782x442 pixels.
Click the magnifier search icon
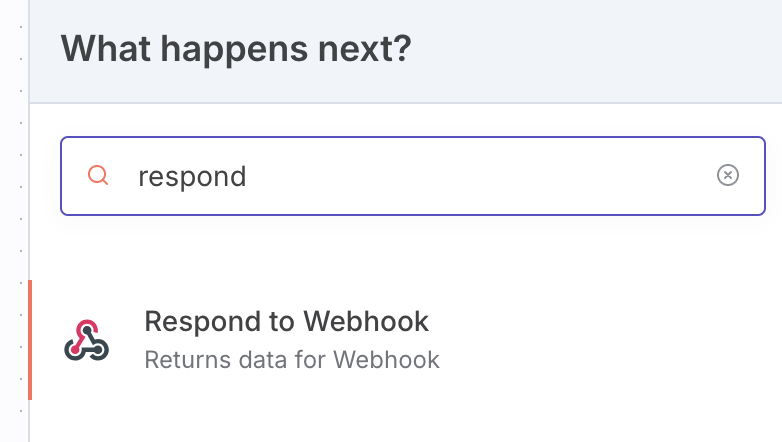click(98, 176)
